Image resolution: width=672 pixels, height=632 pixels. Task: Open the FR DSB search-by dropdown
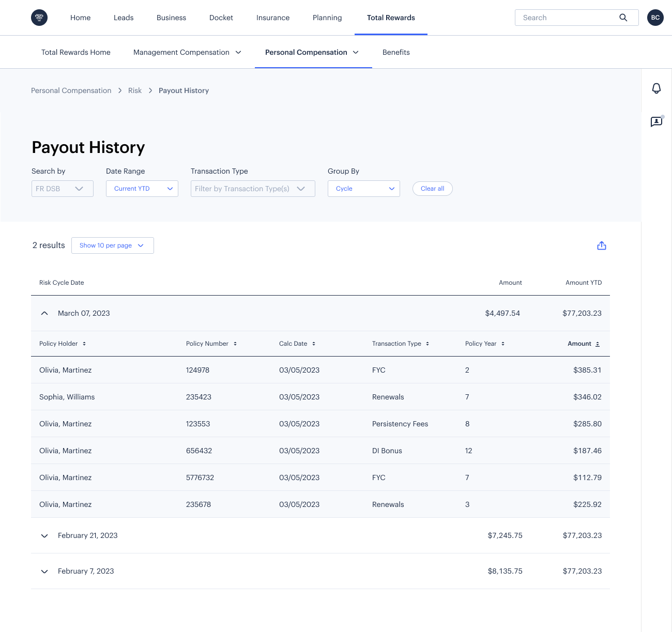(x=63, y=189)
